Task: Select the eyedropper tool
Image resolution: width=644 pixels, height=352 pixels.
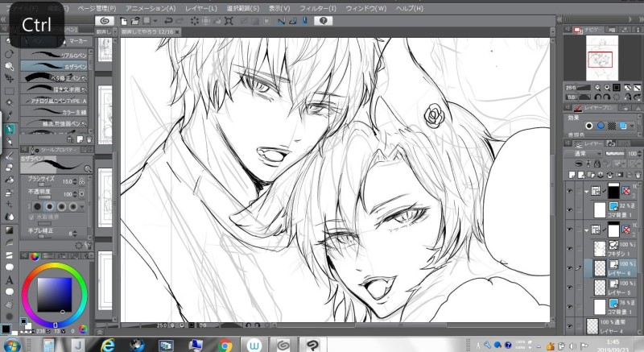Action: [9, 115]
